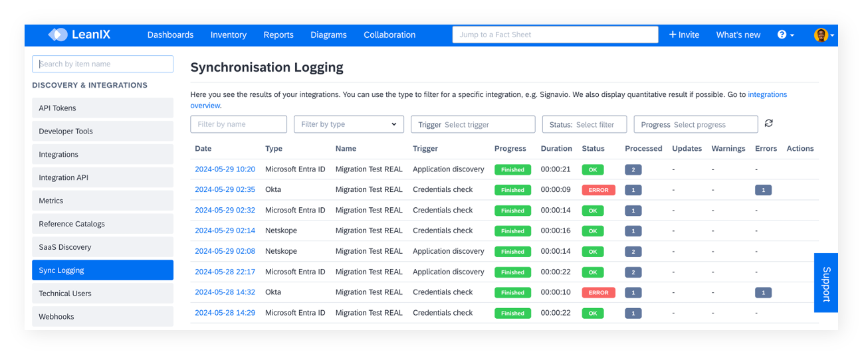This screenshot has width=868, height=360.
Task: Click the Support side tab
Action: coord(826,283)
